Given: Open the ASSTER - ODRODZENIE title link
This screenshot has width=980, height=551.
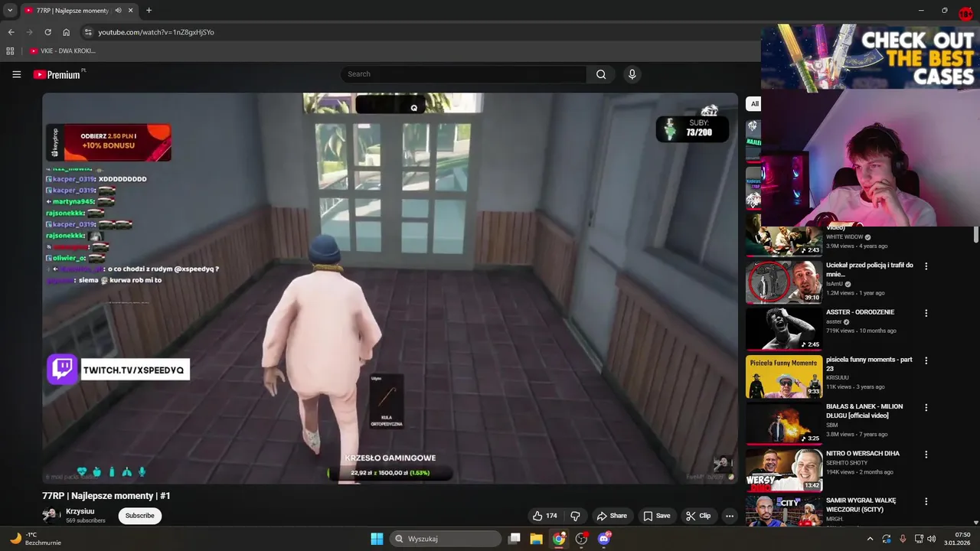Looking at the screenshot, I should pos(860,312).
